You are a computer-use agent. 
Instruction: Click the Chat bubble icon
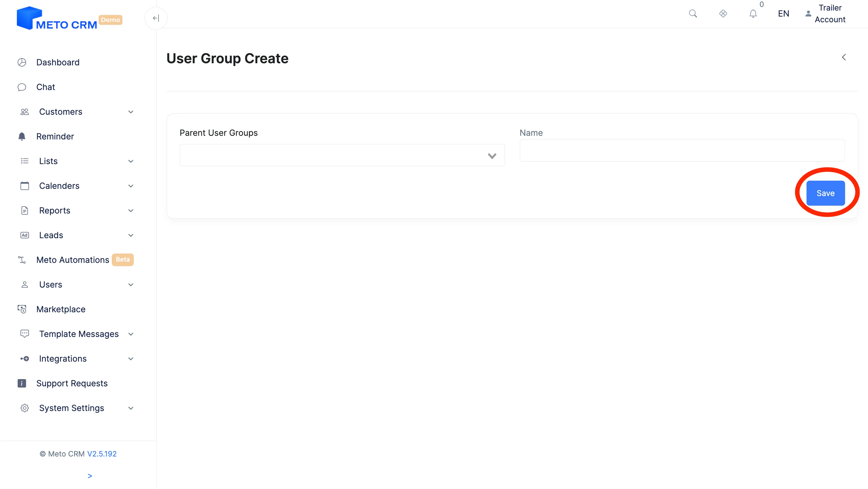pos(22,87)
